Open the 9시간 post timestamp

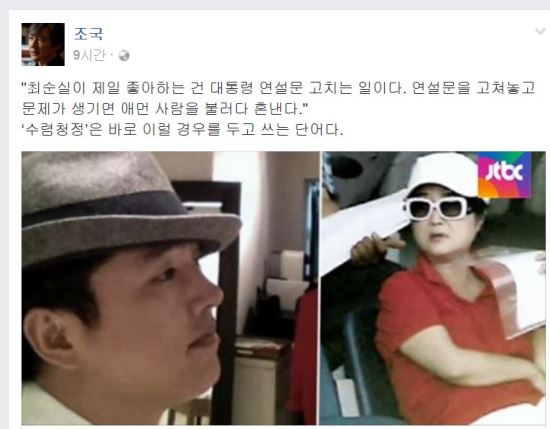tap(89, 55)
